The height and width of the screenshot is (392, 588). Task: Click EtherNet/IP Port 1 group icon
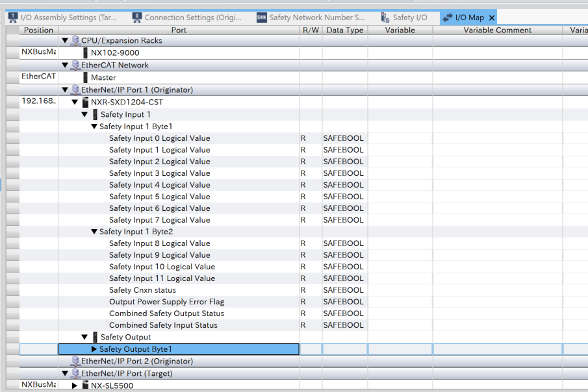pos(75,90)
